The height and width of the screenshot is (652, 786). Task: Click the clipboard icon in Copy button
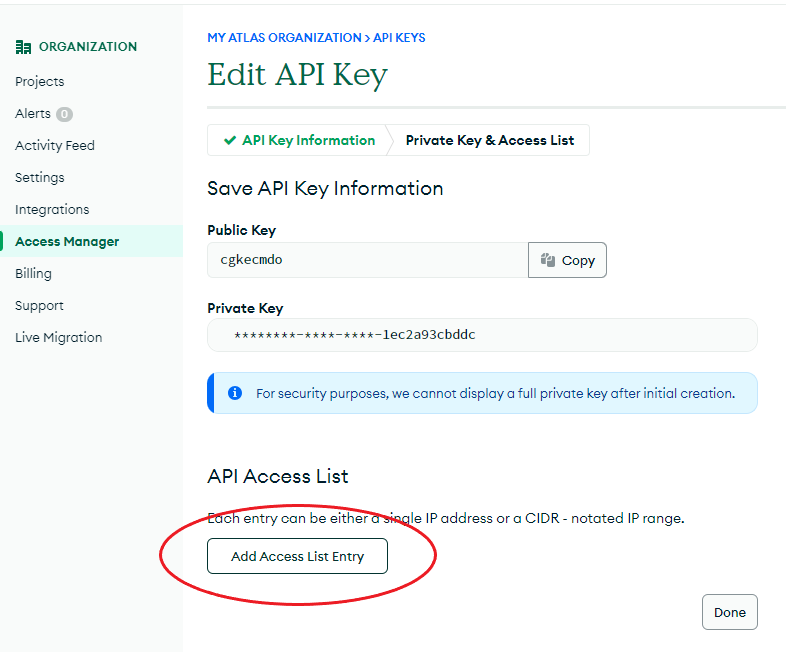547,260
